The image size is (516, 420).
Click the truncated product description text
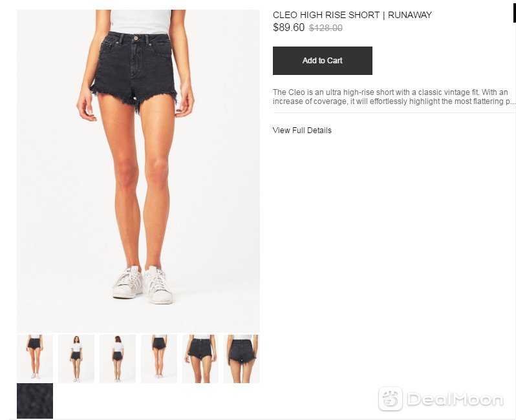[x=394, y=97]
